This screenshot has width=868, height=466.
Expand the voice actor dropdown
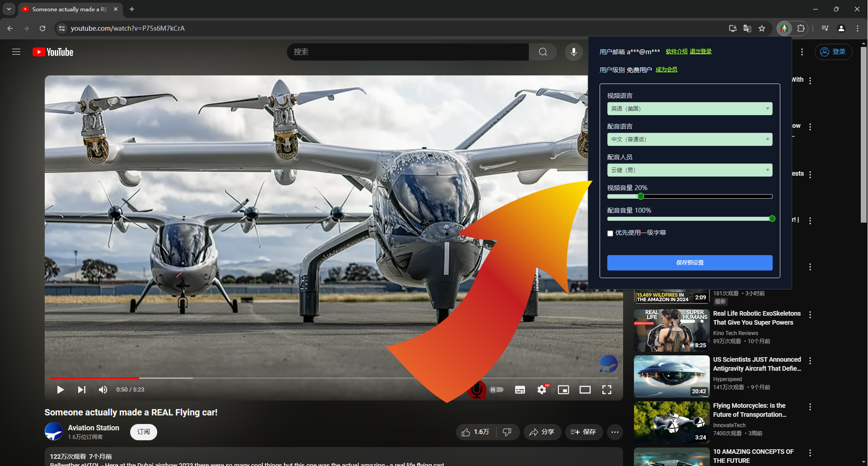(x=689, y=170)
